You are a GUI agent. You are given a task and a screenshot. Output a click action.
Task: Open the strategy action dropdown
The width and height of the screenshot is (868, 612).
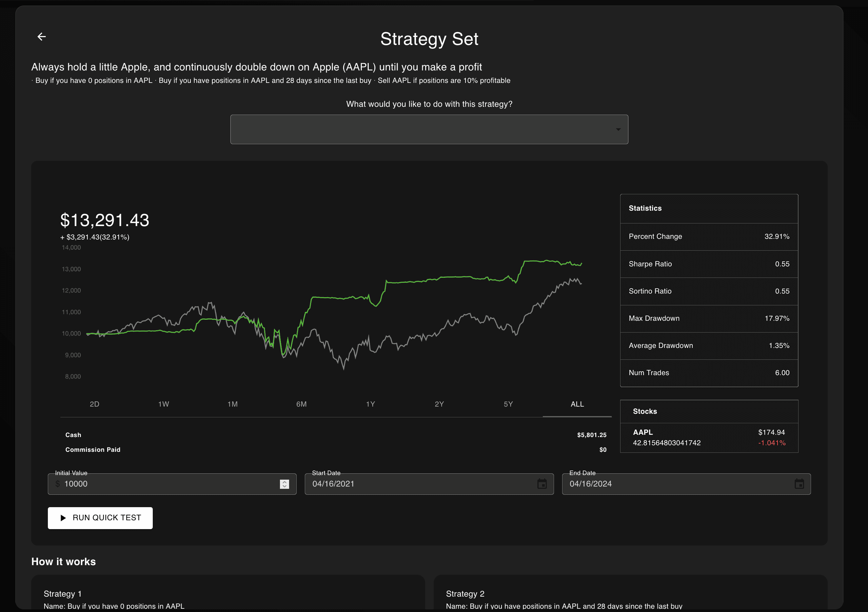429,129
